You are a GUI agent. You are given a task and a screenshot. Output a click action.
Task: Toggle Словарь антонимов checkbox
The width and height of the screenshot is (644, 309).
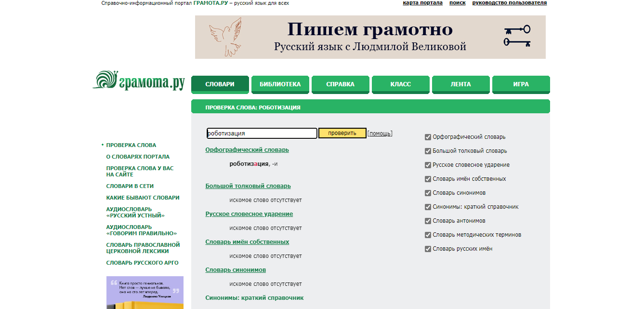click(428, 221)
